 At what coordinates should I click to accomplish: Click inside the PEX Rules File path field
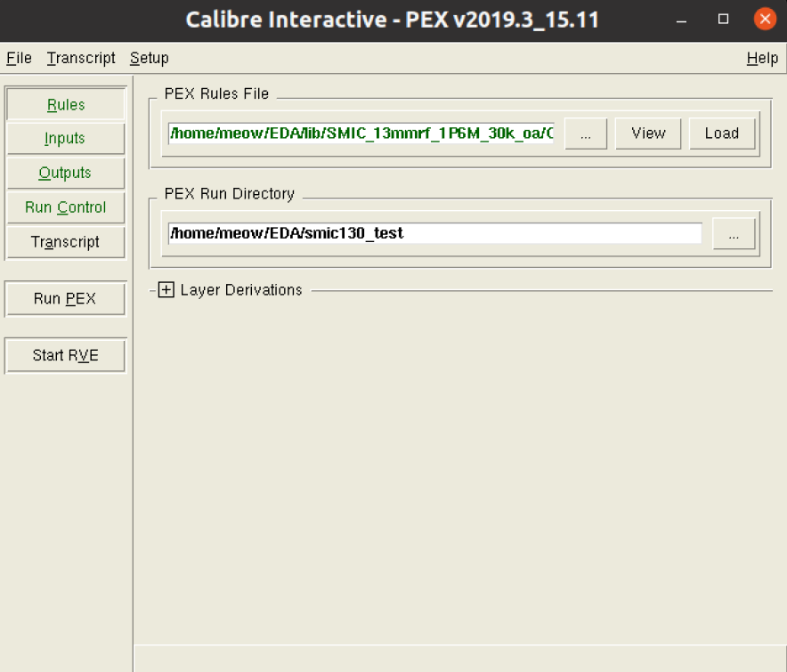click(356, 133)
